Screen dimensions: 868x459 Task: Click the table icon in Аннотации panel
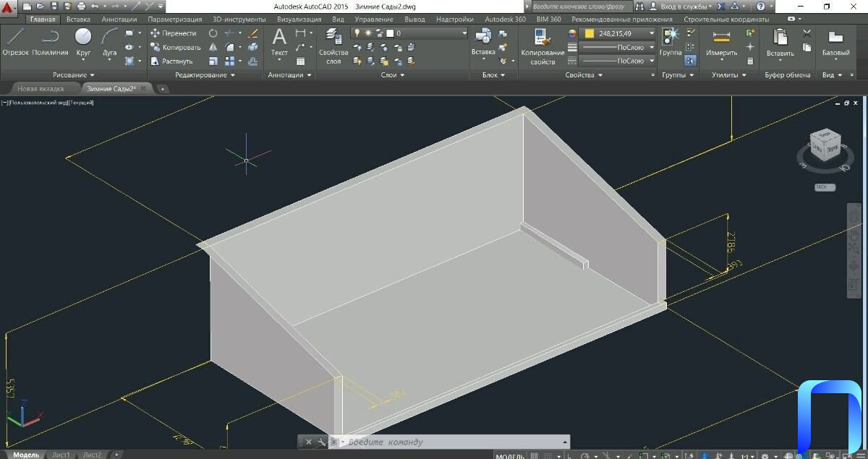point(301,61)
